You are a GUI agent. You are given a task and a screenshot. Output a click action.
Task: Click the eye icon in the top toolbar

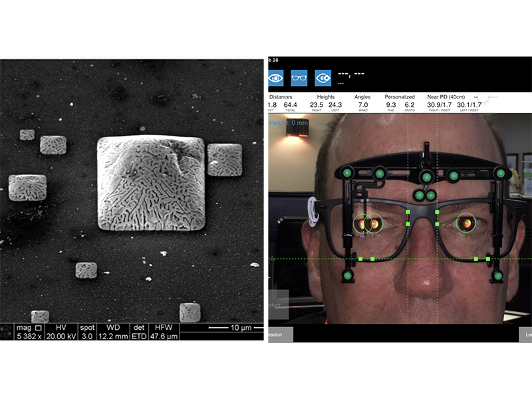[x=275, y=78]
